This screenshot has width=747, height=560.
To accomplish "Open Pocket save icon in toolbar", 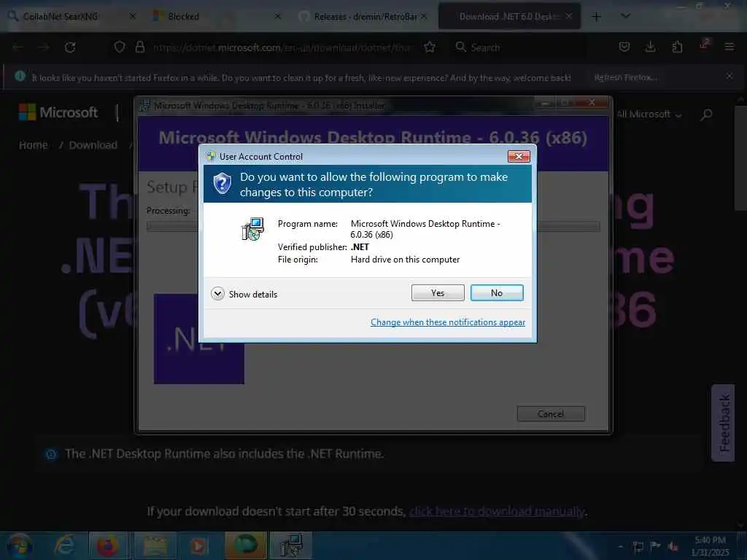I will pos(624,47).
